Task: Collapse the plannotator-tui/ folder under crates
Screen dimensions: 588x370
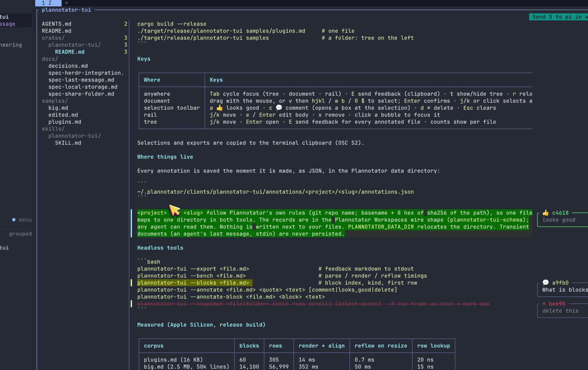Action: coord(75,45)
